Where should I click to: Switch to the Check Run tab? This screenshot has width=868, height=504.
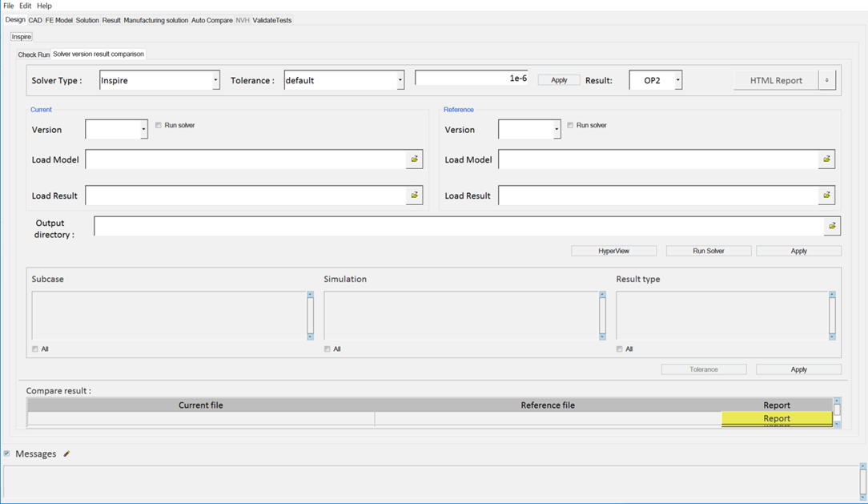pos(34,54)
